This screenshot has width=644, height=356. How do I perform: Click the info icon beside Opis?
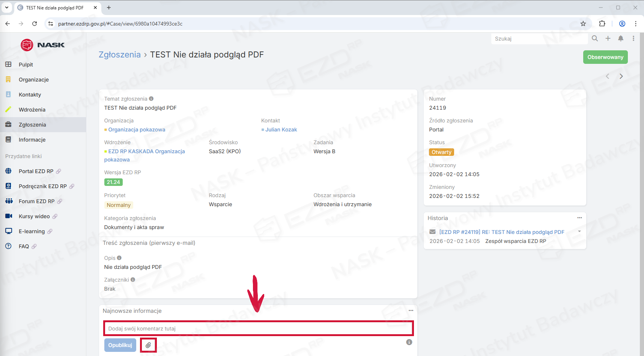119,258
